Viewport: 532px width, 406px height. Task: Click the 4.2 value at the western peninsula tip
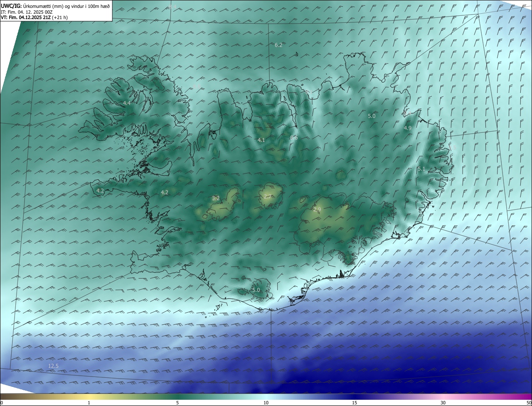[x=100, y=191]
